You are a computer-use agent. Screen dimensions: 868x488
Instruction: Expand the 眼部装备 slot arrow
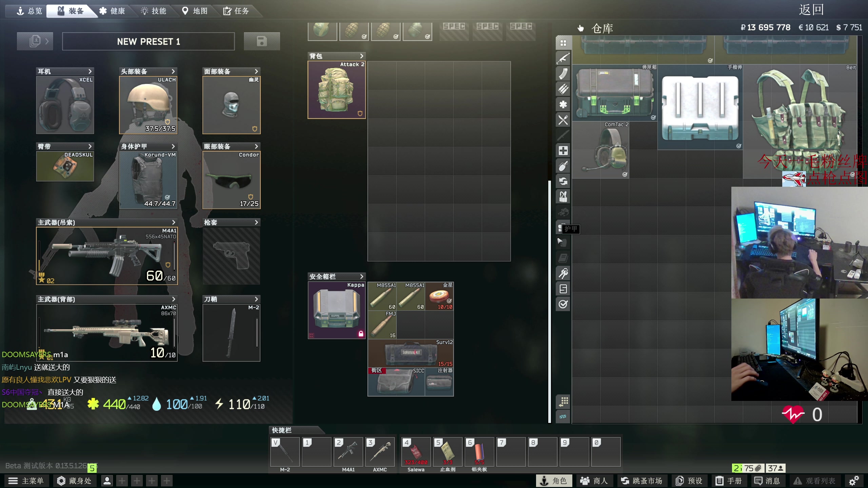point(256,146)
